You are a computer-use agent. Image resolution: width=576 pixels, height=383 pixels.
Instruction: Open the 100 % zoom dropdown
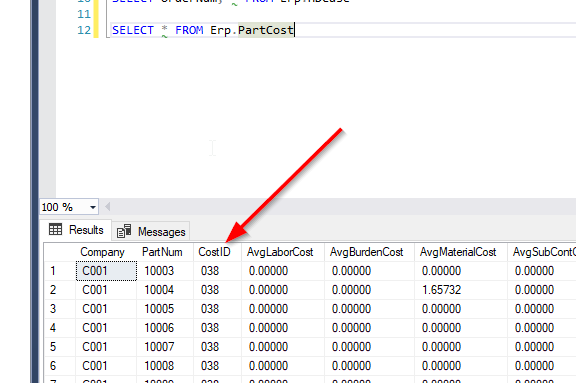tap(93, 207)
